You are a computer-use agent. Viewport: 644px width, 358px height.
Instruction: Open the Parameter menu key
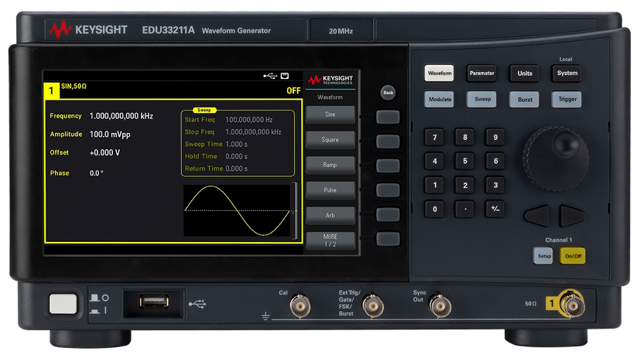(x=481, y=73)
